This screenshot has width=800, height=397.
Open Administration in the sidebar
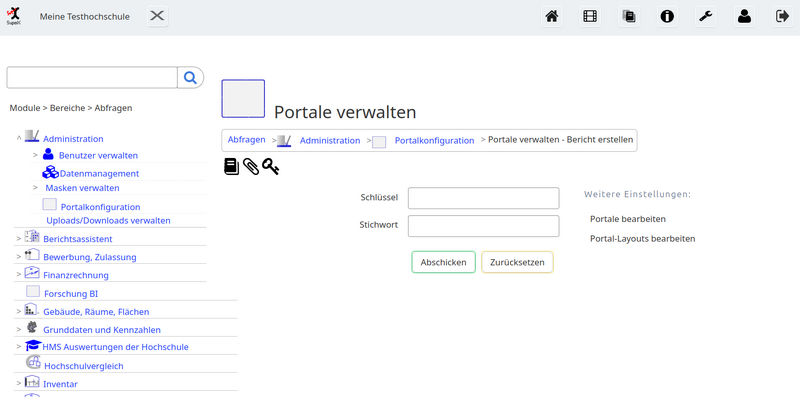click(x=73, y=139)
